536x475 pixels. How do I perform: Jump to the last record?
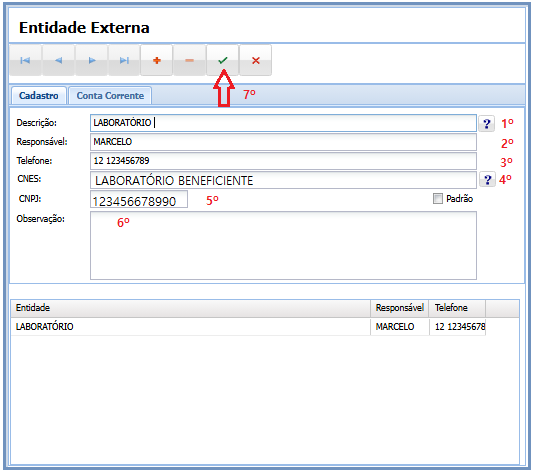click(124, 60)
